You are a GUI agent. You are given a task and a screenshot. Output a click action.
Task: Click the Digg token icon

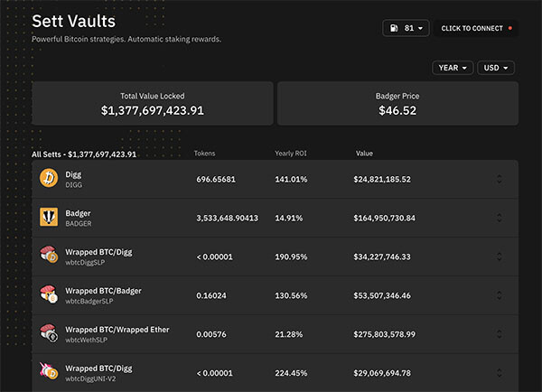[x=49, y=178]
